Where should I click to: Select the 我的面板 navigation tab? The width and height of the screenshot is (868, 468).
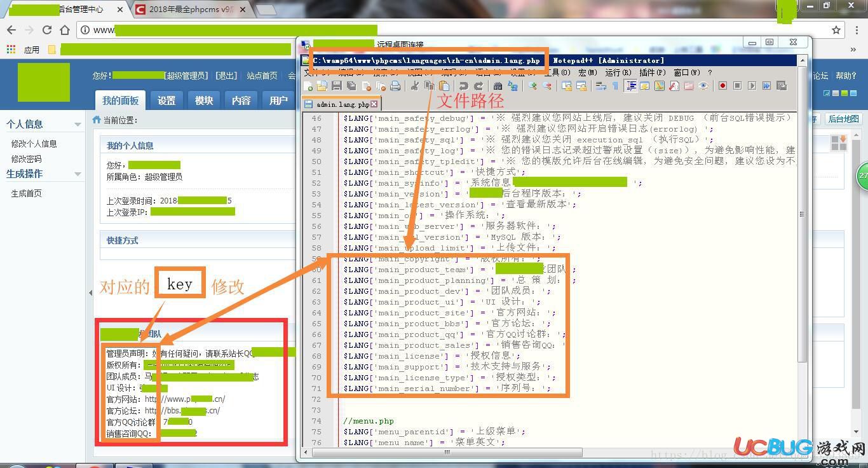tap(120, 100)
